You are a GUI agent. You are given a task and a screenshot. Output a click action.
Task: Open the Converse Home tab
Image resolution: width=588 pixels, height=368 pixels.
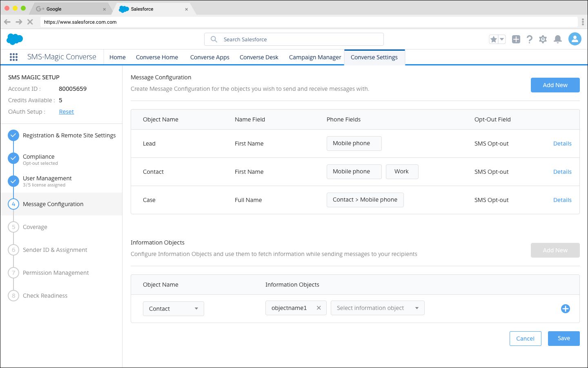pyautogui.click(x=157, y=57)
